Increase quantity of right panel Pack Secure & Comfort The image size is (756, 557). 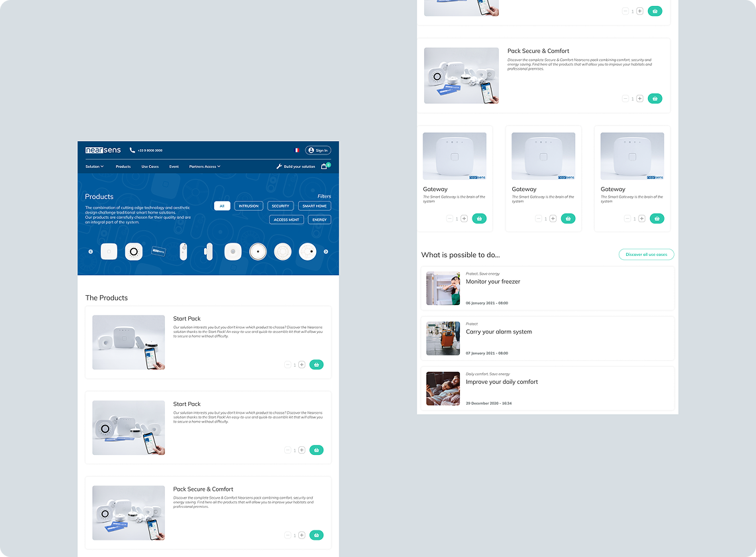point(640,98)
